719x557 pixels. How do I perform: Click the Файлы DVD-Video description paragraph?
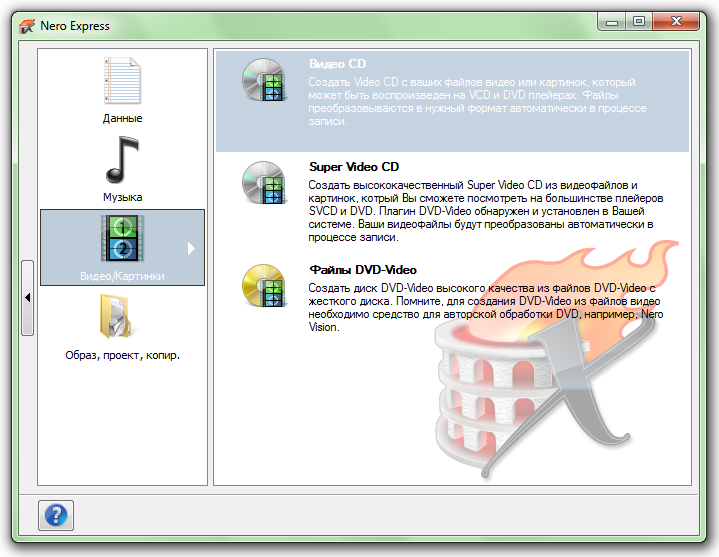[486, 308]
